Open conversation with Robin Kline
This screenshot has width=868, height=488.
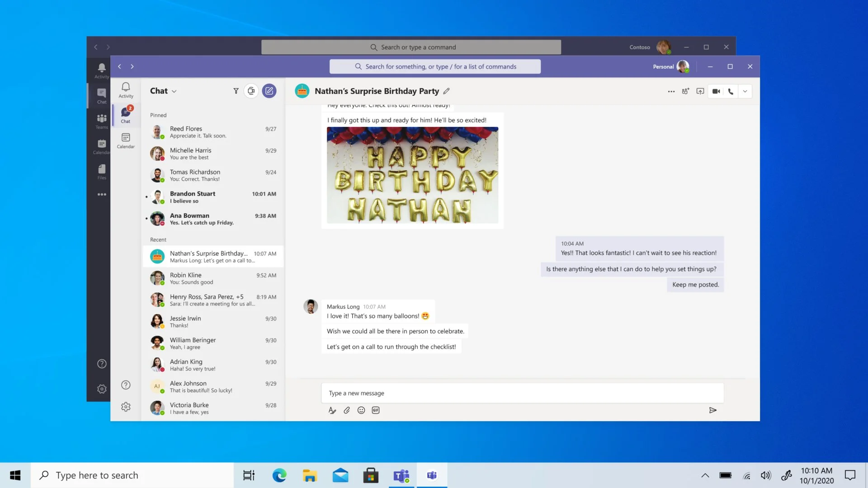pyautogui.click(x=212, y=278)
